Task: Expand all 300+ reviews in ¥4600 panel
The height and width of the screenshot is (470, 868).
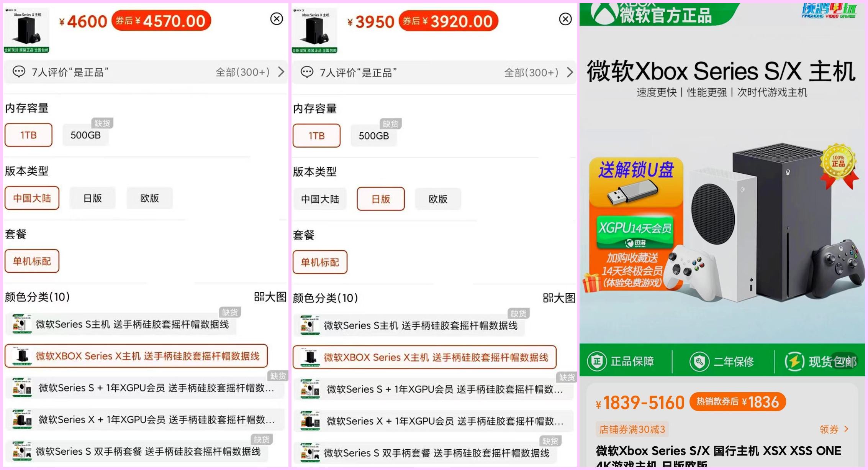Action: (x=250, y=72)
